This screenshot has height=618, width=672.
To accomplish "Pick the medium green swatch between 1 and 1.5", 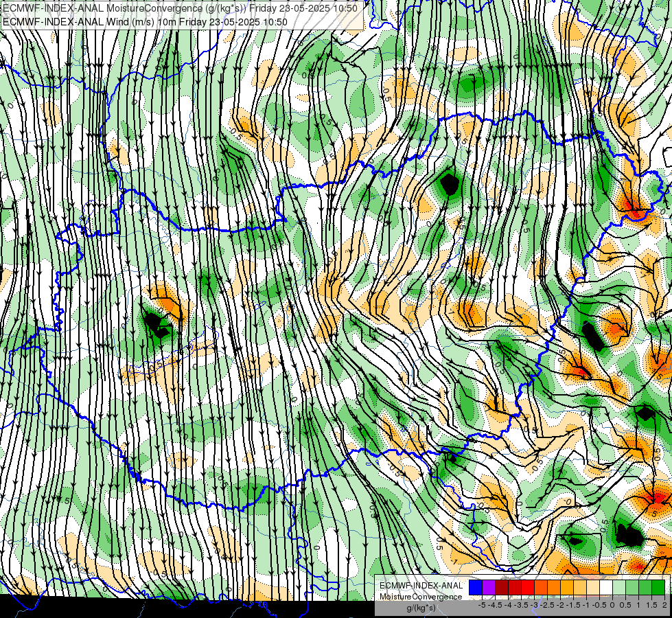I will [x=645, y=587].
